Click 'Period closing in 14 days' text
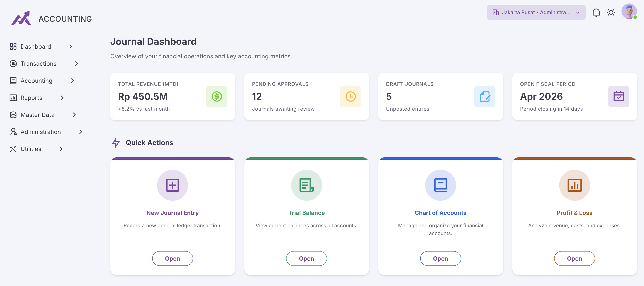 (551, 109)
